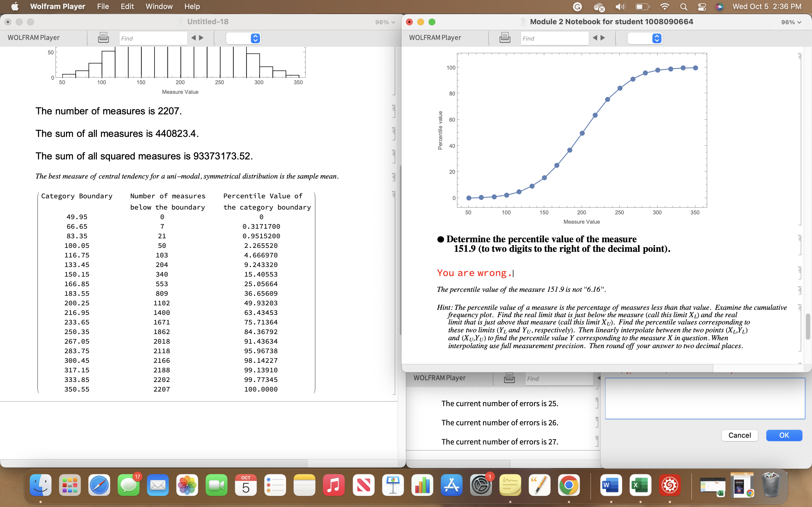The width and height of the screenshot is (812, 507).
Task: Open the Spotlight search magnifier in the menu bar
Action: point(683,7)
